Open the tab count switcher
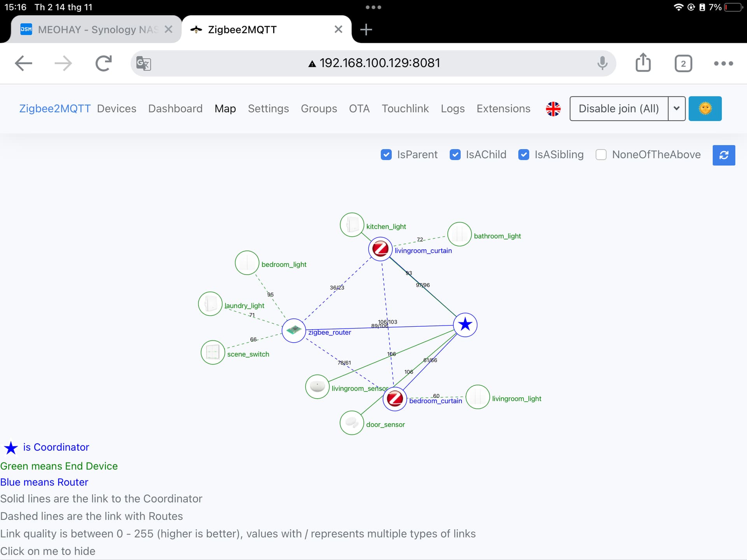The image size is (747, 560). (683, 63)
